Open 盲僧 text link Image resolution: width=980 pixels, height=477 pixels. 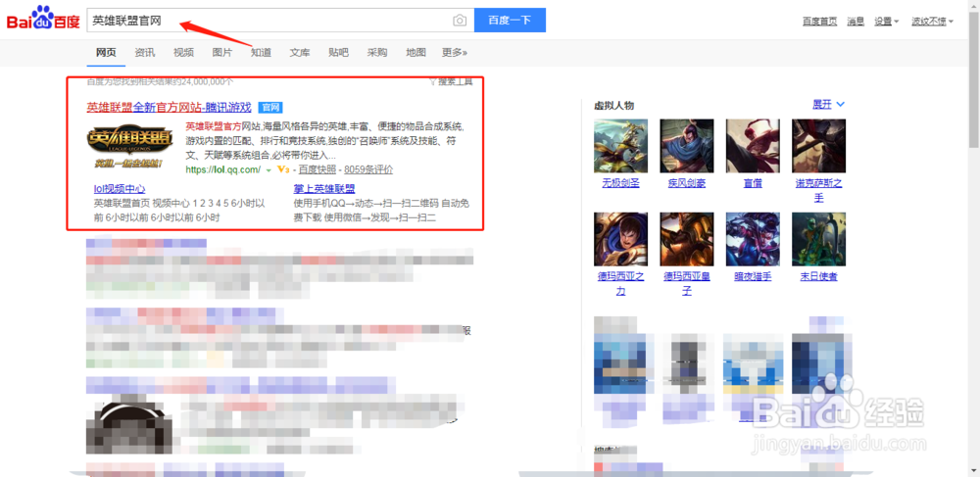pos(753,183)
